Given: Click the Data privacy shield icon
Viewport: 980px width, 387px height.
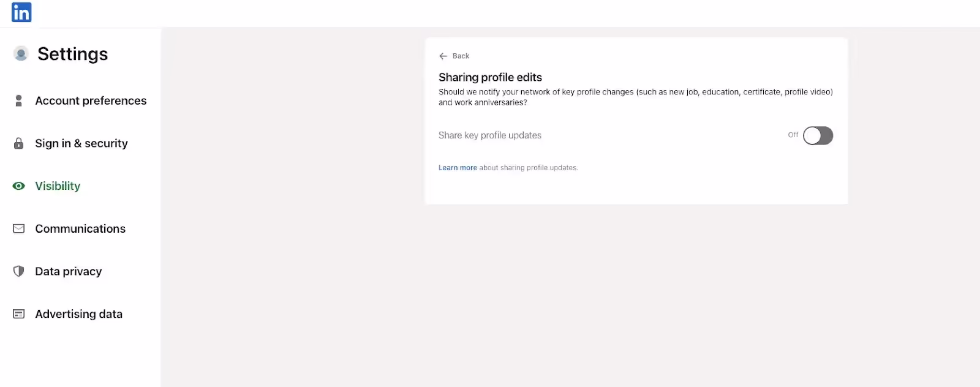Looking at the screenshot, I should (x=19, y=271).
